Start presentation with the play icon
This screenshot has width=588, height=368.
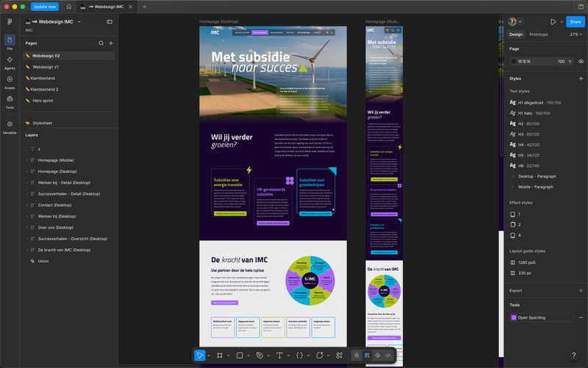[553, 22]
